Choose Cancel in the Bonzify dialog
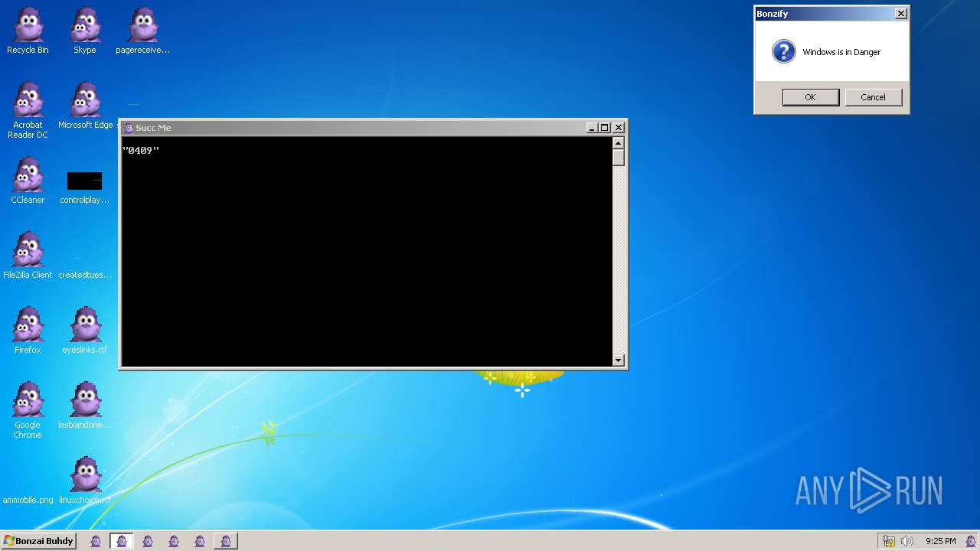This screenshot has height=551, width=980. coord(873,97)
